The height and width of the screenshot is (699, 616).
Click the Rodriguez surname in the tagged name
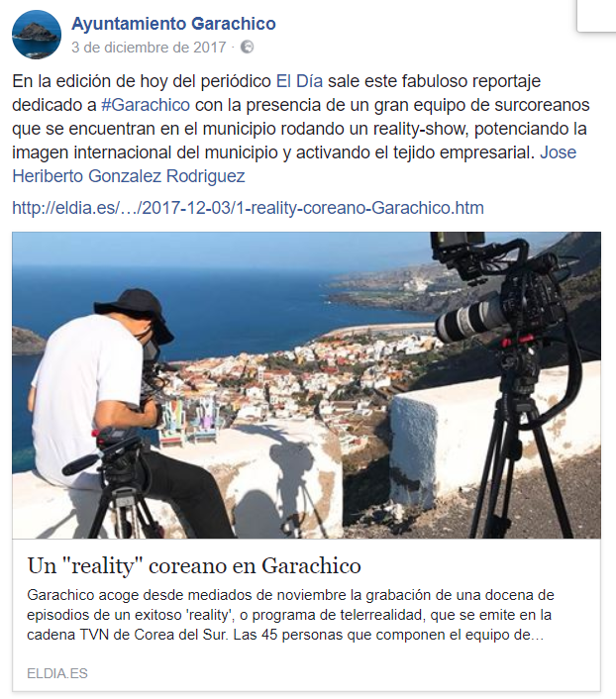pos(206,176)
